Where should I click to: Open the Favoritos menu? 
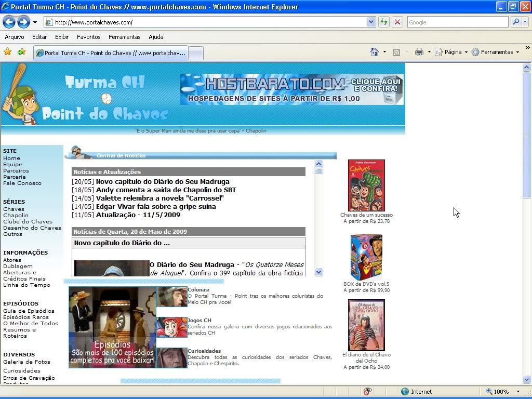[88, 37]
